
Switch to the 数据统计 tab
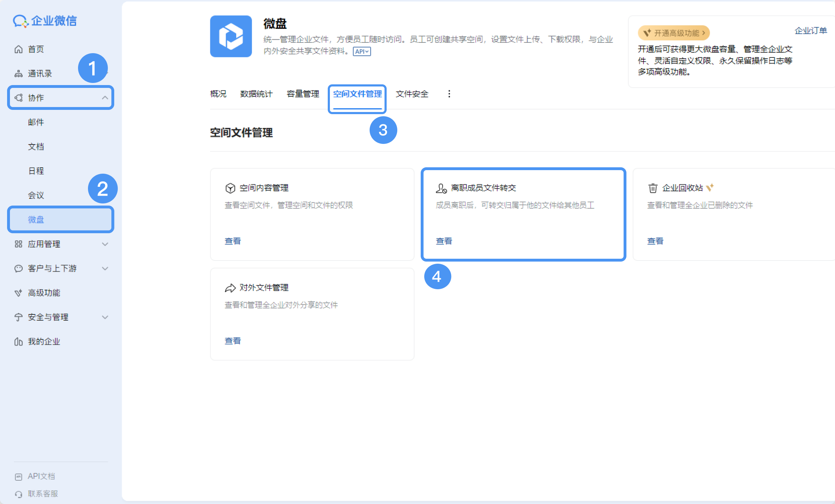[x=256, y=94]
